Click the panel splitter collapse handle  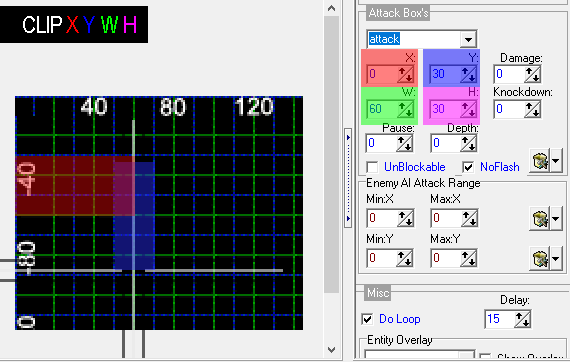tap(348, 178)
